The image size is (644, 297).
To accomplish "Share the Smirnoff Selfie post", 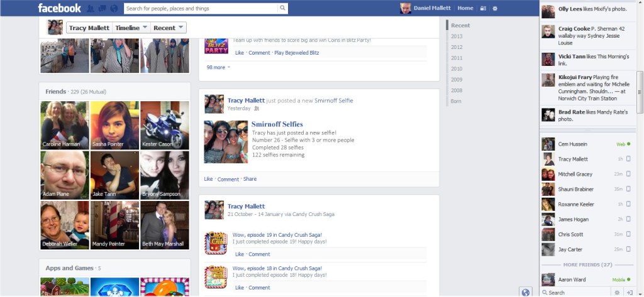I will click(250, 179).
